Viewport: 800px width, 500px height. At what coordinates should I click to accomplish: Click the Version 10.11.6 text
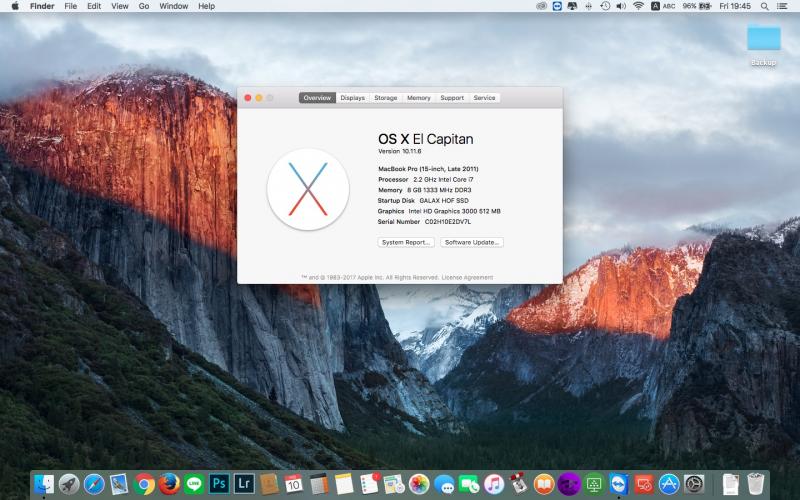click(x=399, y=152)
